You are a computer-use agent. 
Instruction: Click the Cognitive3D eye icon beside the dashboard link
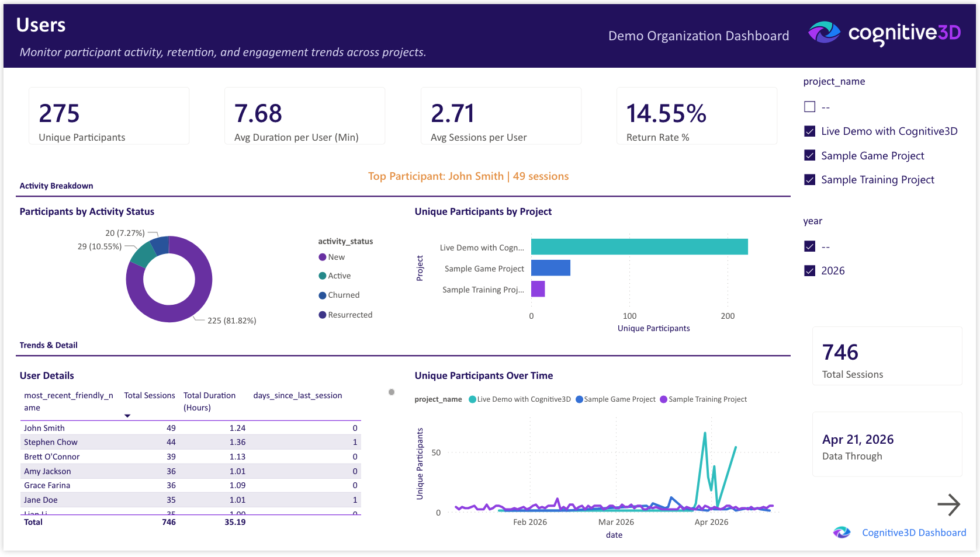[x=842, y=532]
